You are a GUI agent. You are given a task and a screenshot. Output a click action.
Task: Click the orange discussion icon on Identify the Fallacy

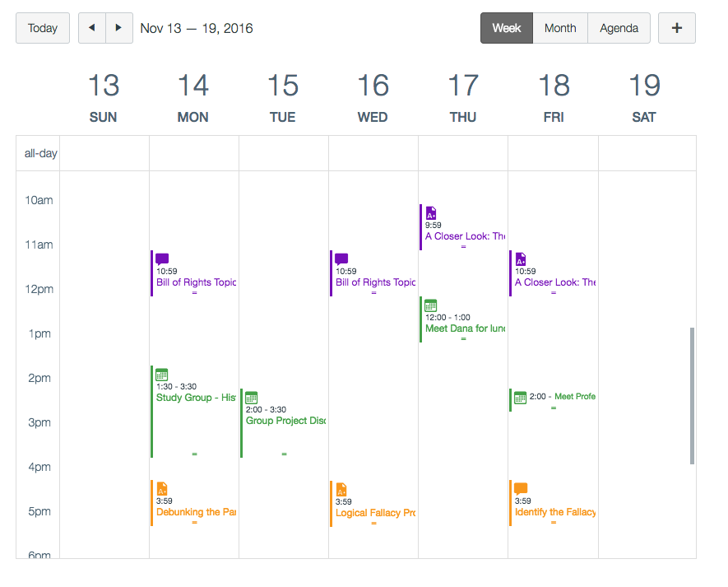pos(521,487)
